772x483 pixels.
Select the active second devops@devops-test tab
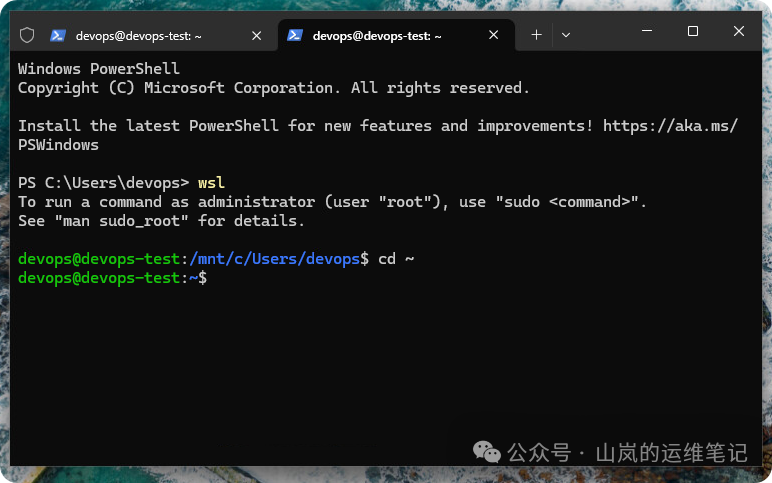tap(396, 35)
